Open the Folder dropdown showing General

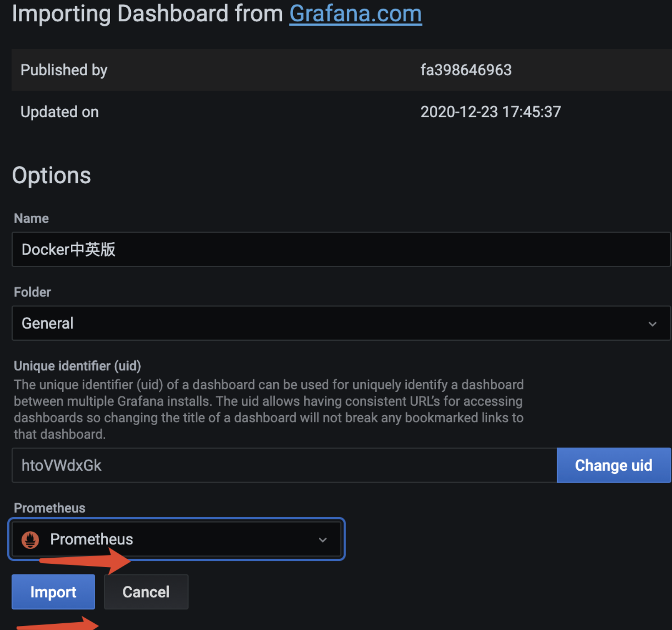341,323
